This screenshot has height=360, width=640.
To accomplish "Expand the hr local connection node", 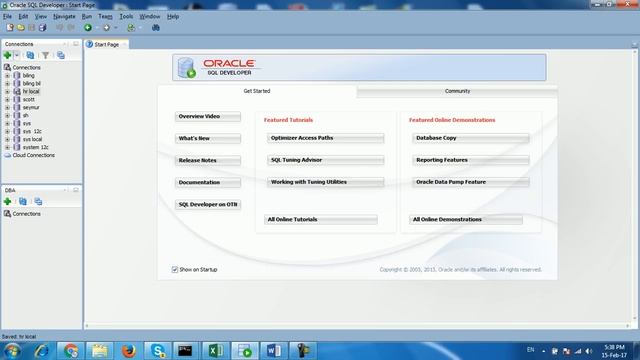I will (x=7, y=91).
